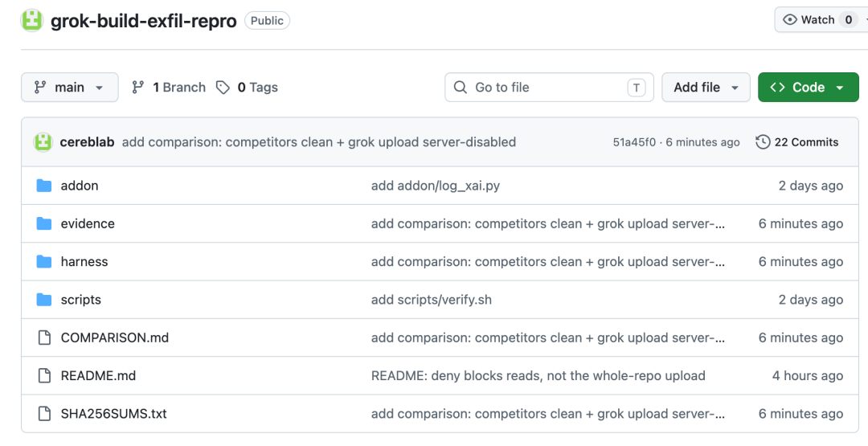Open the 0 Tags link
Screen dimensions: 868x446
tap(247, 88)
